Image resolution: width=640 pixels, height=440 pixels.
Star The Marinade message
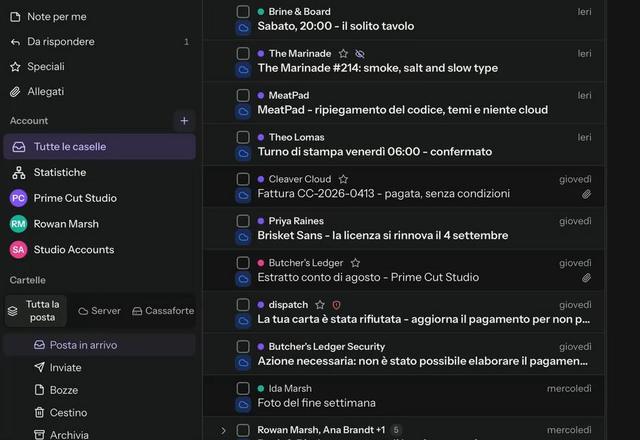(x=343, y=53)
